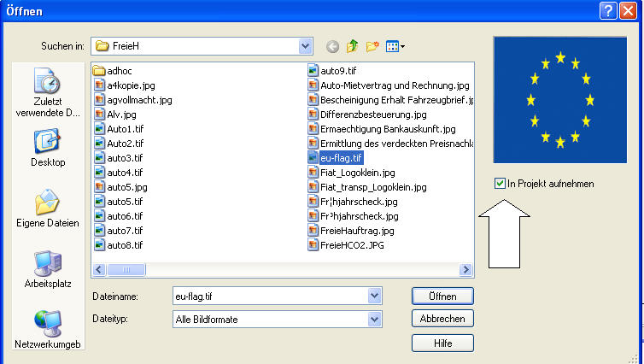
Task: Click the Hilfe button
Action: tap(442, 343)
